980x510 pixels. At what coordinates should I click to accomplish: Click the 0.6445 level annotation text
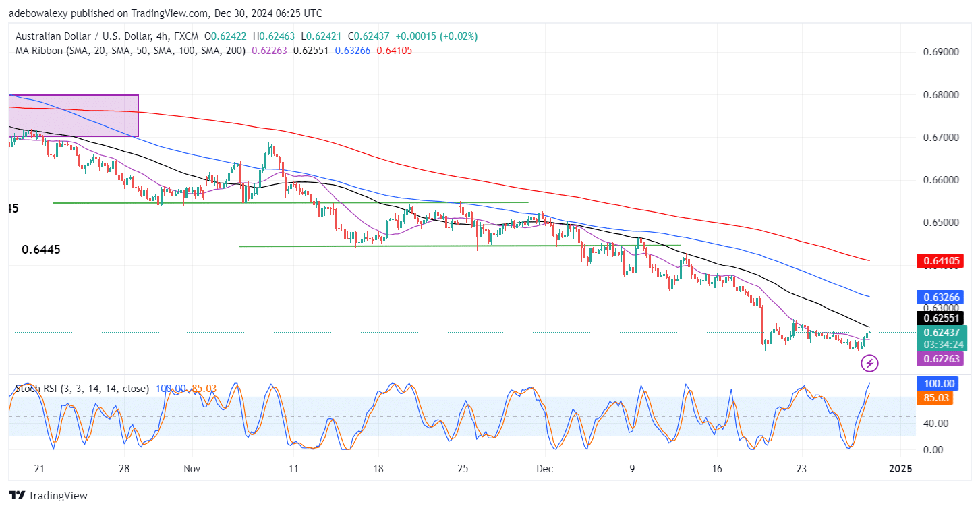pyautogui.click(x=41, y=250)
